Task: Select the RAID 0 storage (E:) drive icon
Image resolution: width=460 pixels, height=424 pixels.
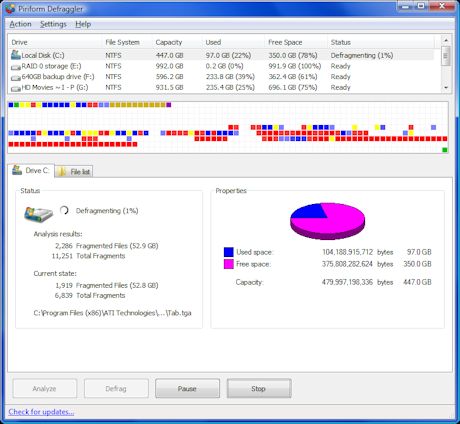Action: (15, 67)
